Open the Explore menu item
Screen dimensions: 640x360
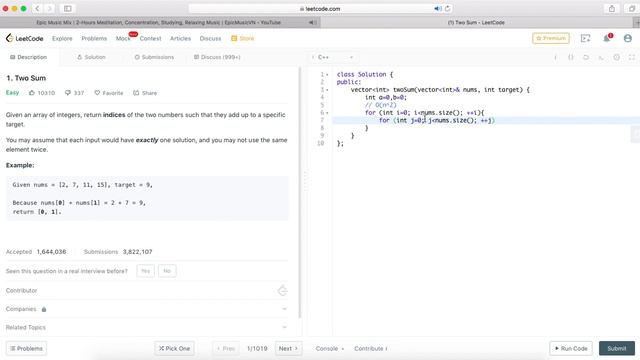coord(62,38)
